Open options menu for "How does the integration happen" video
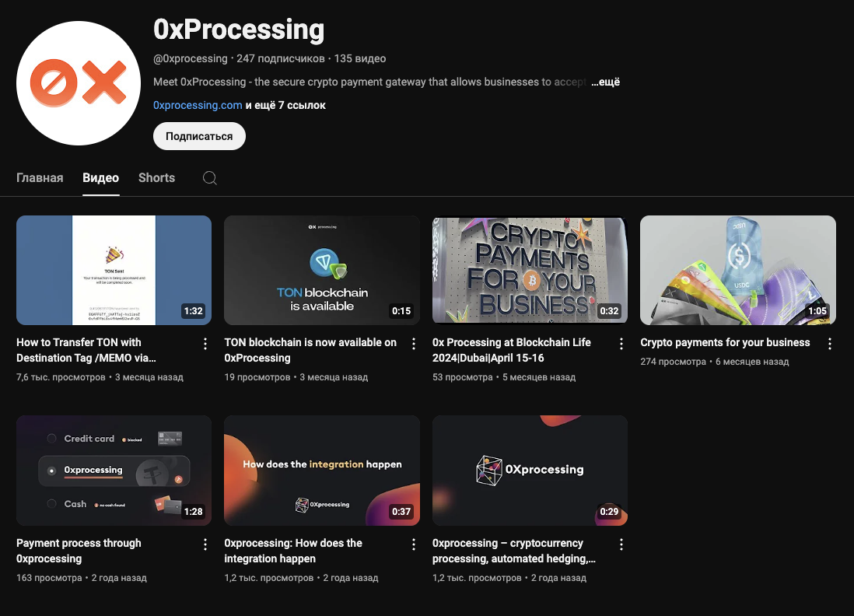This screenshot has width=854, height=616. pos(413,544)
